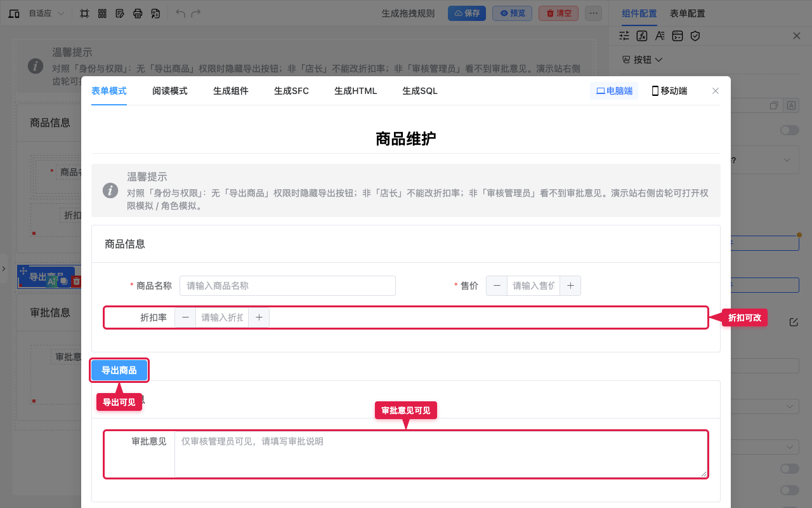Click the text style icon in config panel
The image size is (812, 508).
660,36
